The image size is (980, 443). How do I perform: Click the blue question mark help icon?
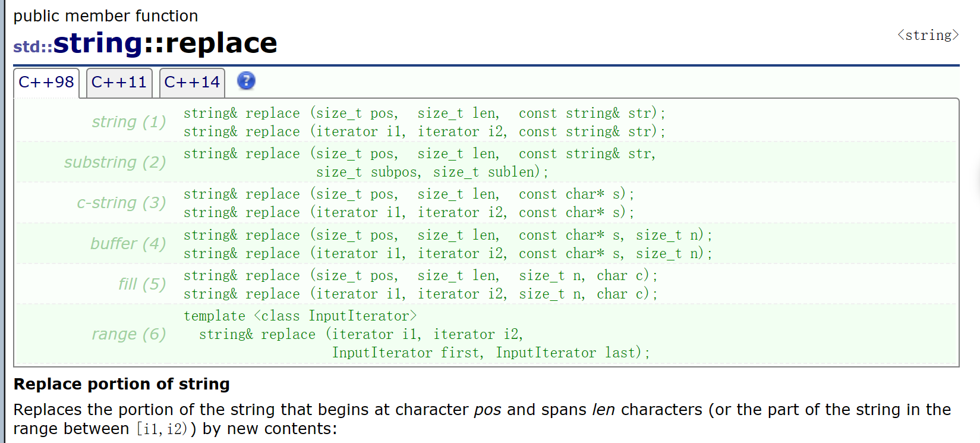[x=246, y=81]
